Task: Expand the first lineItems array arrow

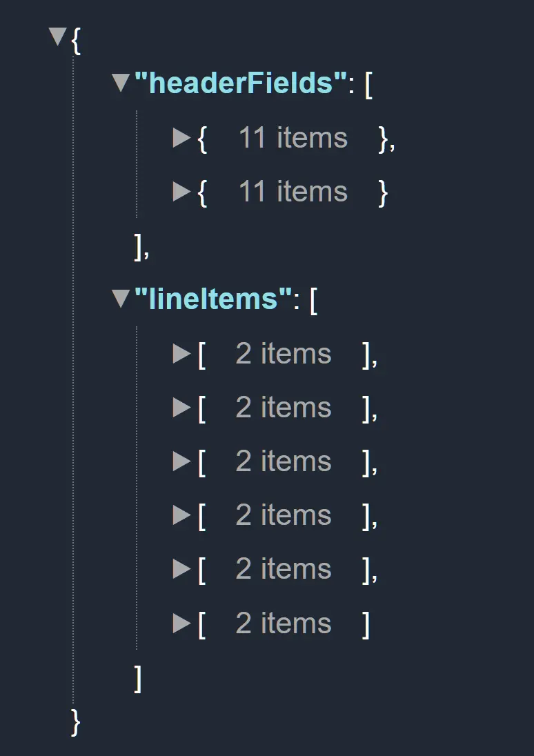Action: point(181,354)
